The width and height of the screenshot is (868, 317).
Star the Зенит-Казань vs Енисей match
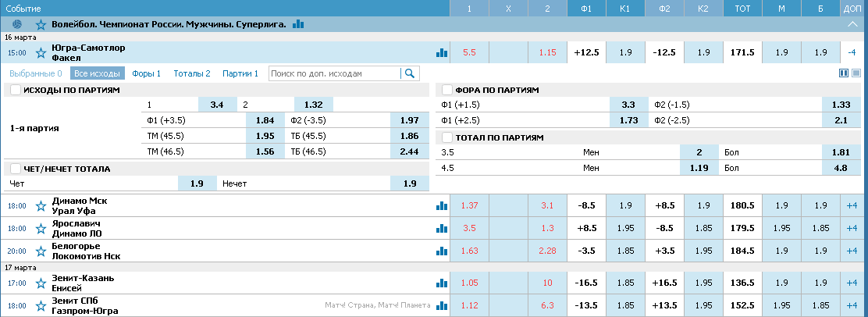41,283
